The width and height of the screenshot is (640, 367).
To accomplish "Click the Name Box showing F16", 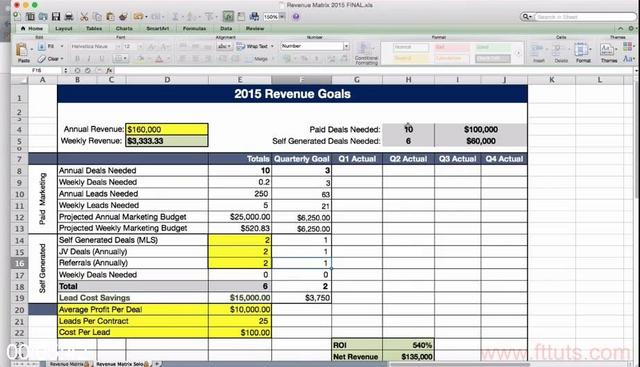I will click(x=37, y=70).
